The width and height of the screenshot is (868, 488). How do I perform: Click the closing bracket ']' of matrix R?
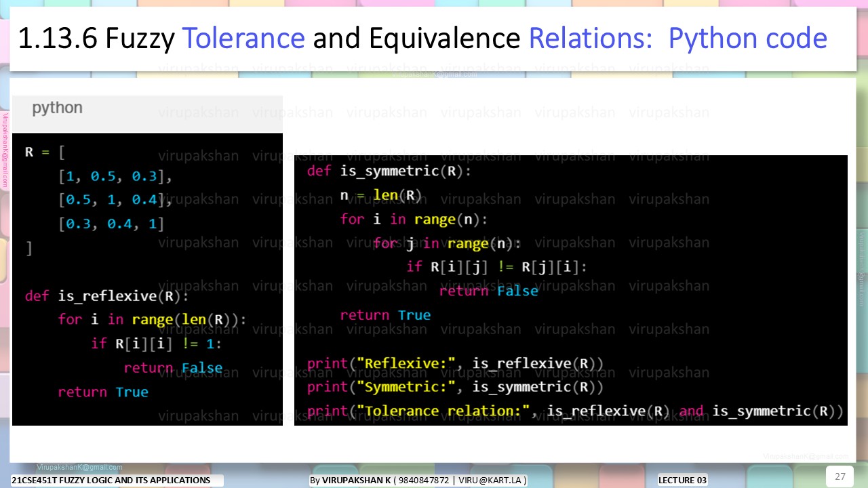(28, 248)
